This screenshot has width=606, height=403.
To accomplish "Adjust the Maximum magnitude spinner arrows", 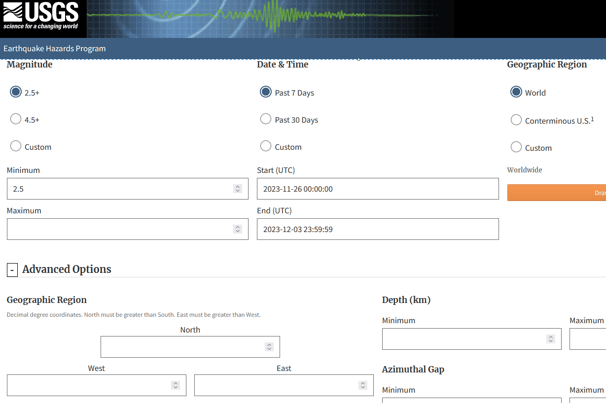I will pyautogui.click(x=238, y=229).
